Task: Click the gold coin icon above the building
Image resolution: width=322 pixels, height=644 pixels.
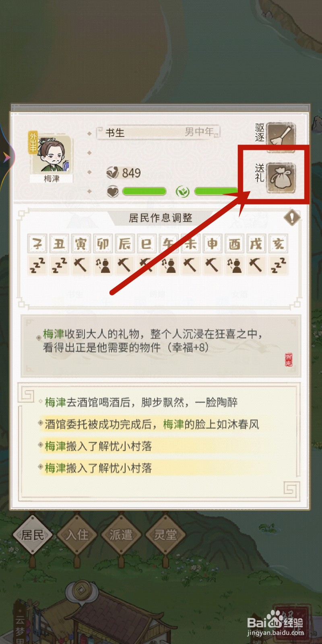Action: click(x=82, y=590)
